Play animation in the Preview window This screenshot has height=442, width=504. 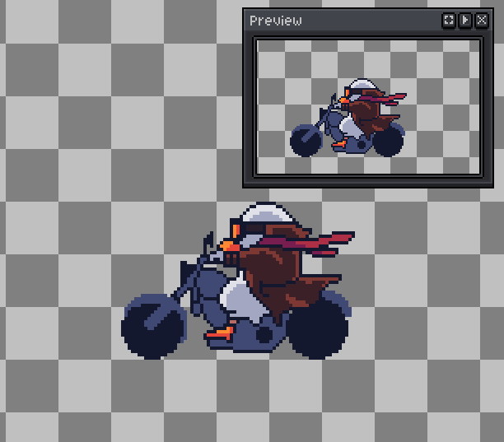[465, 21]
